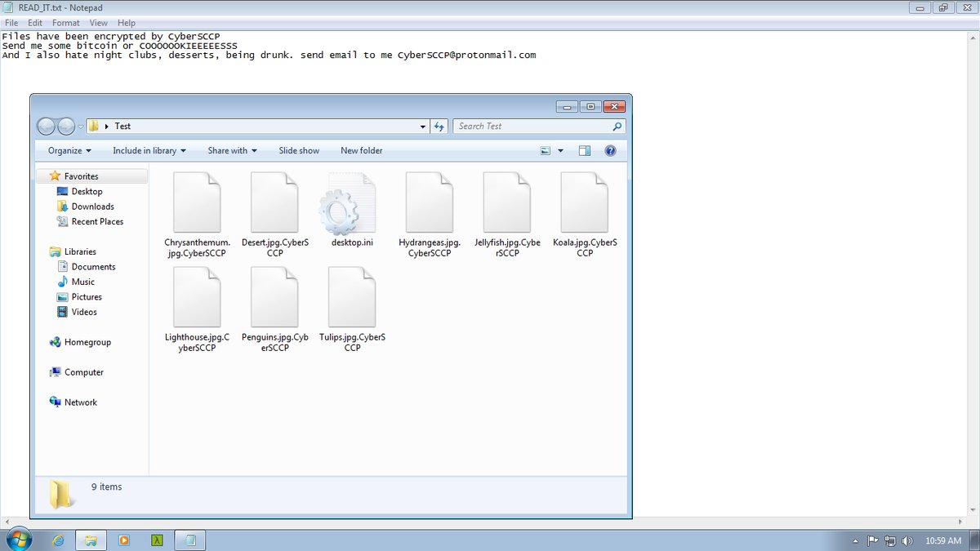Select Favorites in the navigation pane
This screenshot has height=551, width=980.
point(81,176)
